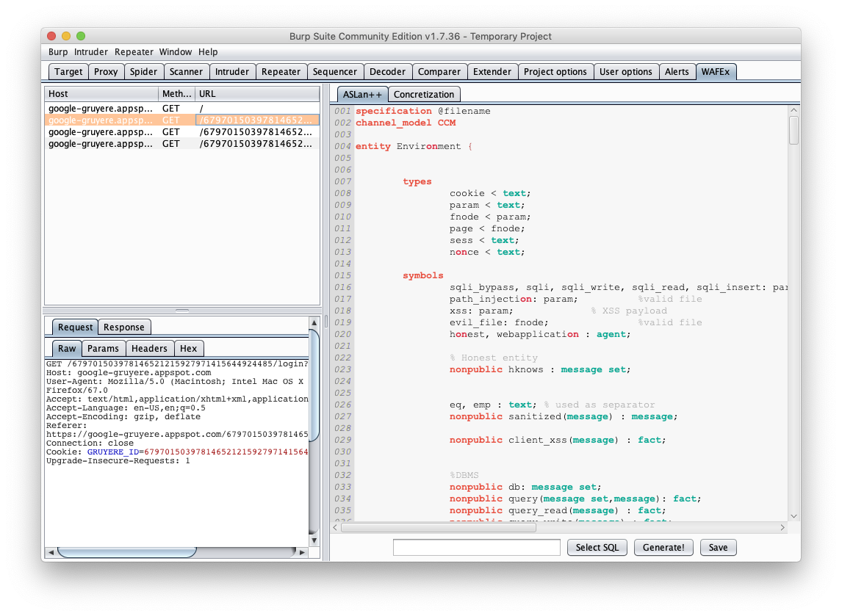Click the request panel vertical scrollbar thumb
This screenshot has width=842, height=616.
click(314, 385)
